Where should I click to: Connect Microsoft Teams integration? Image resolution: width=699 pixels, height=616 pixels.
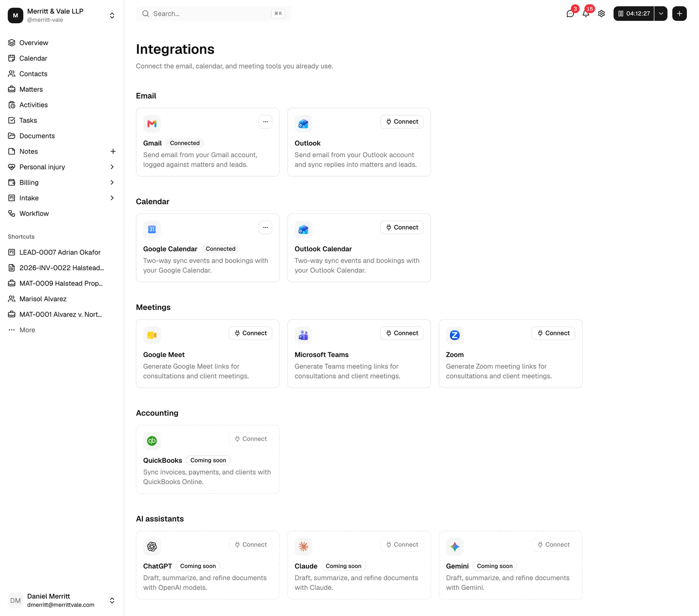[402, 333]
